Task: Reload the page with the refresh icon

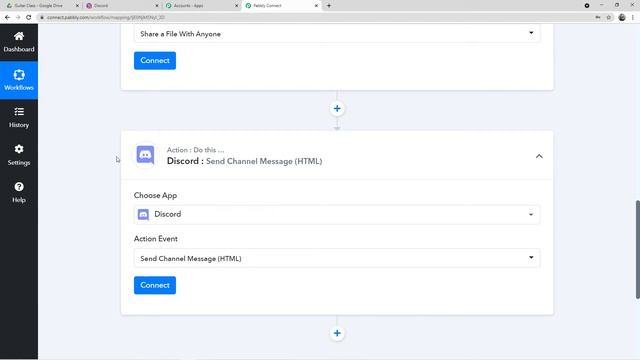Action: (x=29, y=18)
